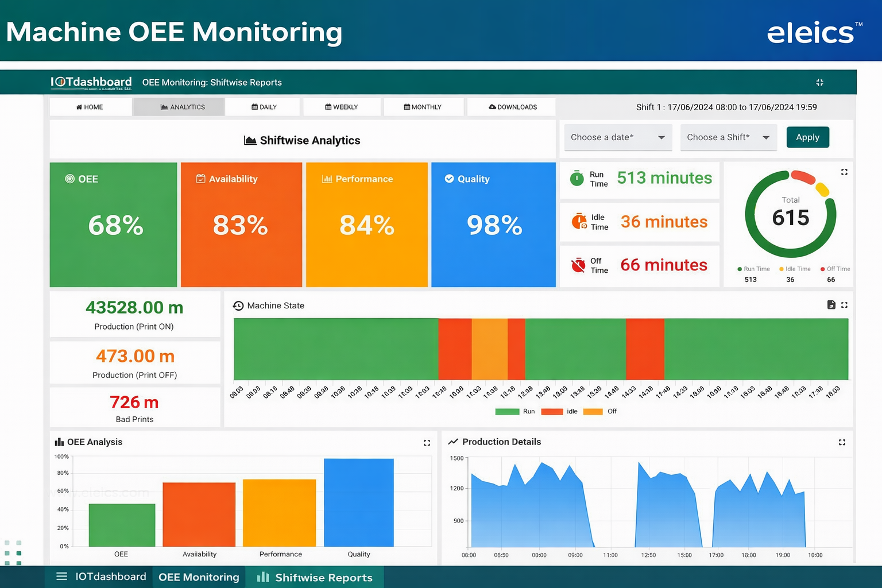Open the Downloads page

point(512,107)
